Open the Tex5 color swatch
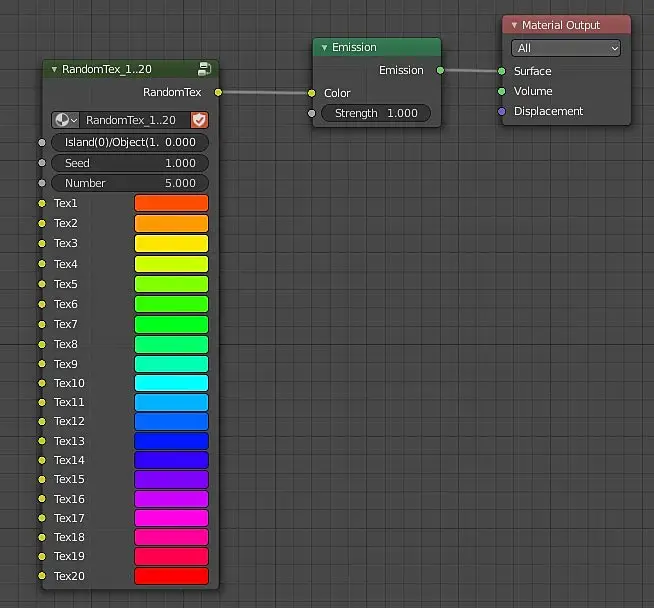The width and height of the screenshot is (654, 608). pyautogui.click(x=171, y=284)
